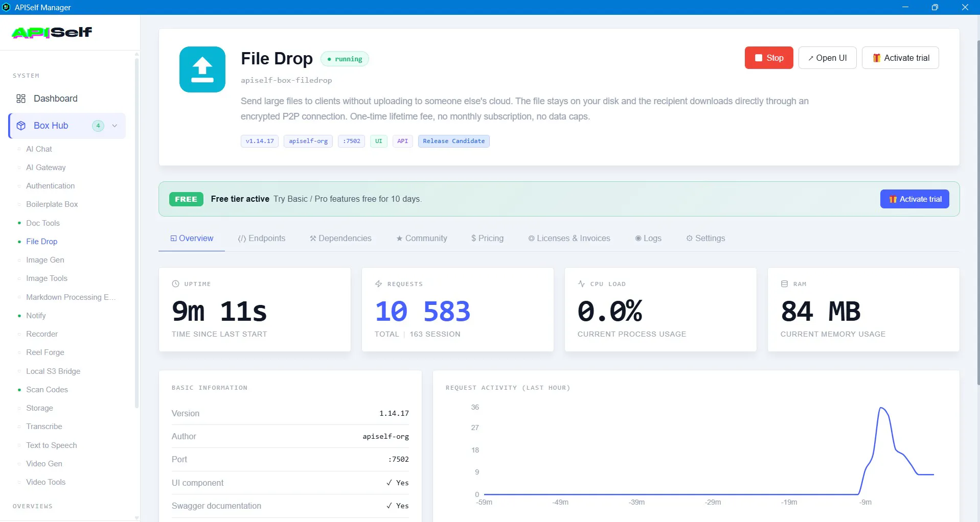Image resolution: width=980 pixels, height=522 pixels.
Task: Open the Pricing tab
Action: click(487, 239)
